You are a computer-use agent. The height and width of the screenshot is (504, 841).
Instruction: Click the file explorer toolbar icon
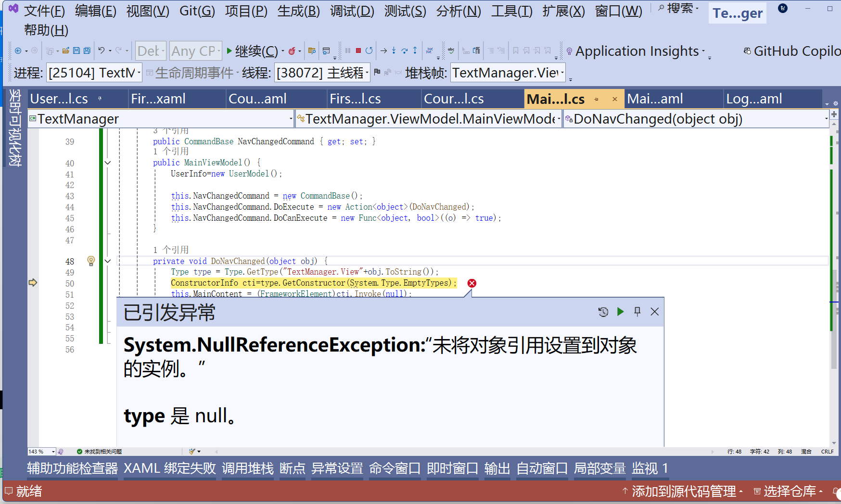[312, 50]
